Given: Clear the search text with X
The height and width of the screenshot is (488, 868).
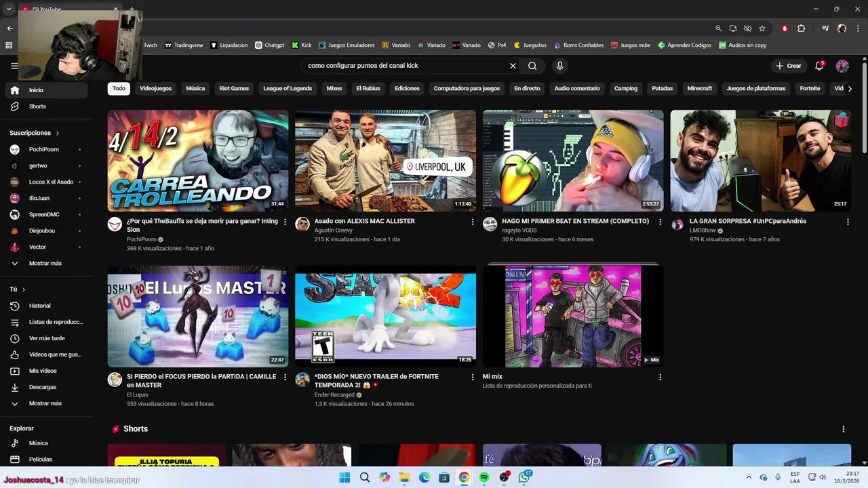Looking at the screenshot, I should (x=513, y=66).
